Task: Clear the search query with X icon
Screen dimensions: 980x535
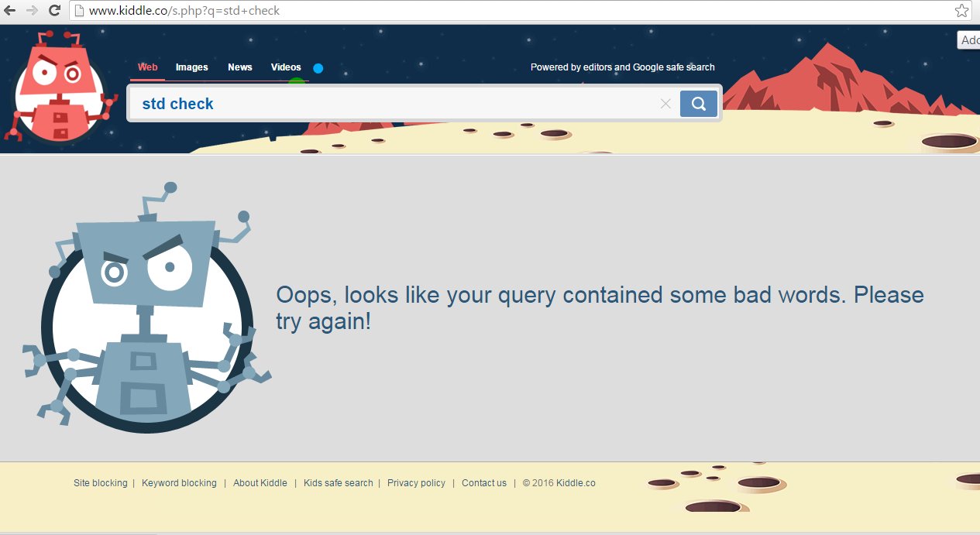Action: pos(665,104)
